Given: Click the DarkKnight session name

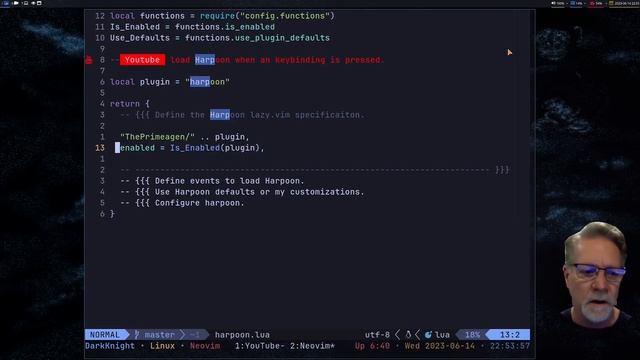Looking at the screenshot, I should tap(110, 346).
